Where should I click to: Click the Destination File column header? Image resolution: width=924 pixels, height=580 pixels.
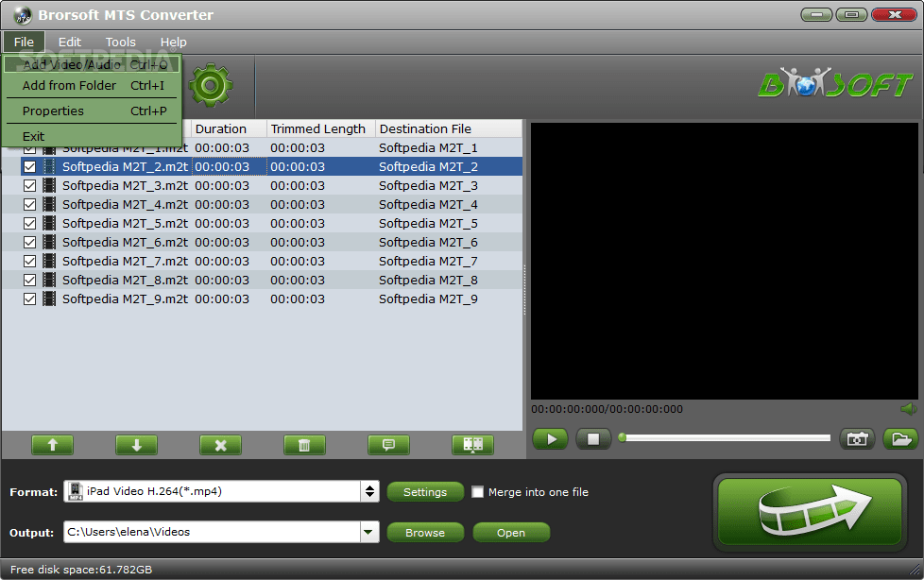tap(449, 128)
